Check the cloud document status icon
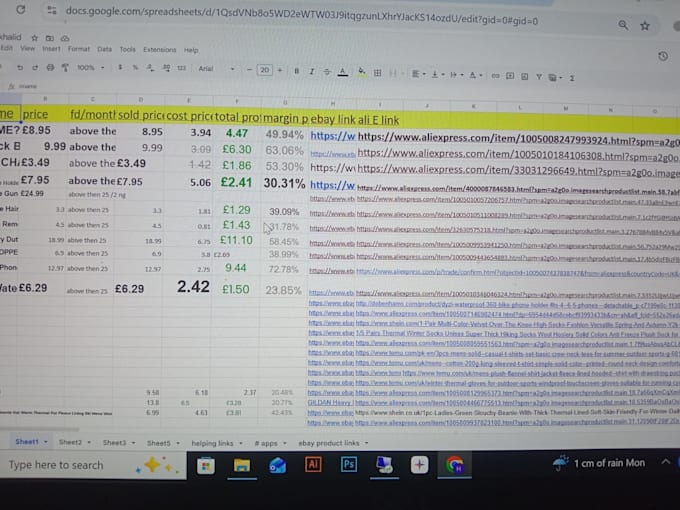 pyautogui.click(x=65, y=39)
